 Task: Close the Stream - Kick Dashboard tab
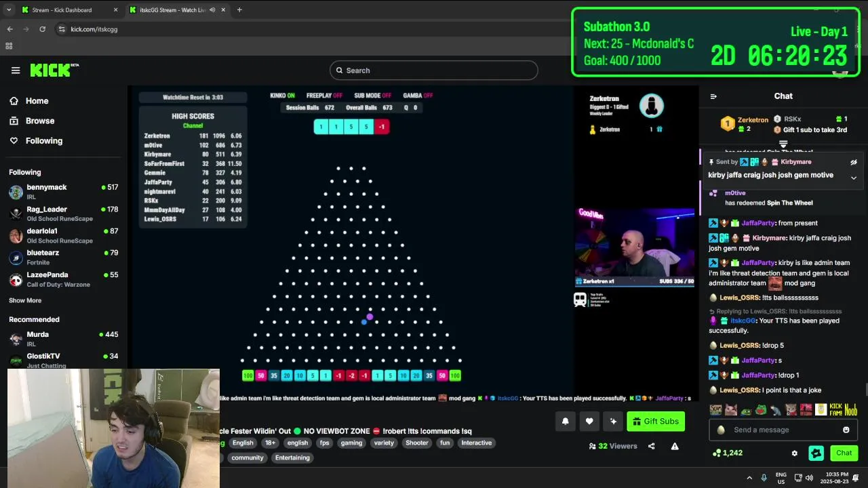pos(115,9)
